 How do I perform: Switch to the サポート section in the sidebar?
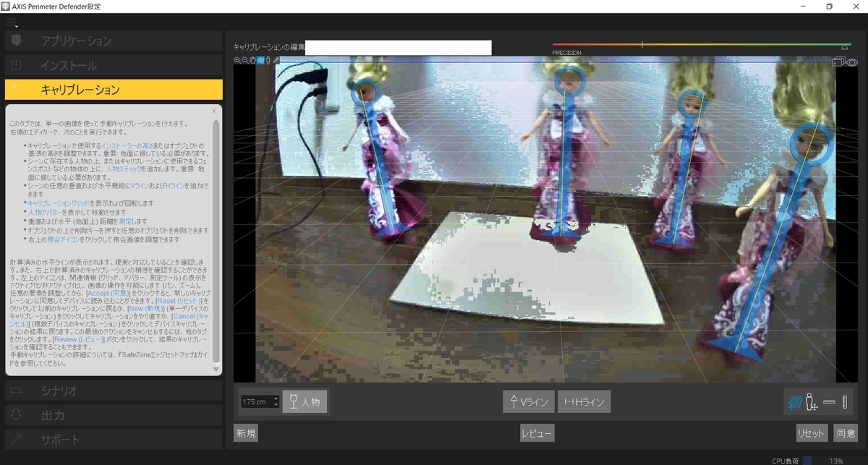(x=112, y=438)
